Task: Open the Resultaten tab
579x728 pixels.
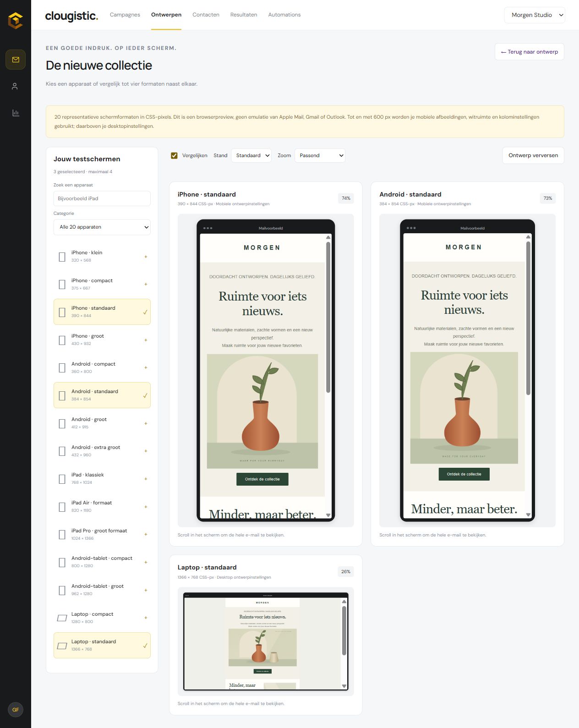Action: pos(244,15)
